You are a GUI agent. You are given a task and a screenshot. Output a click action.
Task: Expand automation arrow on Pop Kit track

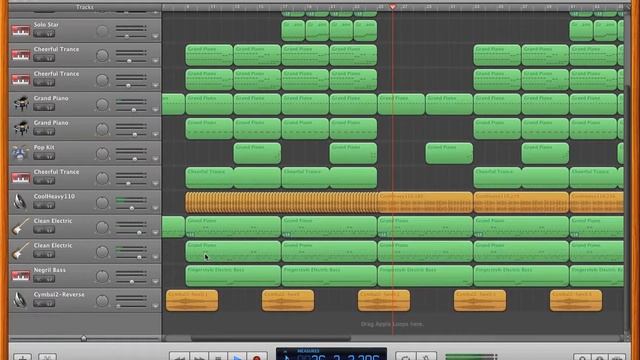pyautogui.click(x=155, y=159)
